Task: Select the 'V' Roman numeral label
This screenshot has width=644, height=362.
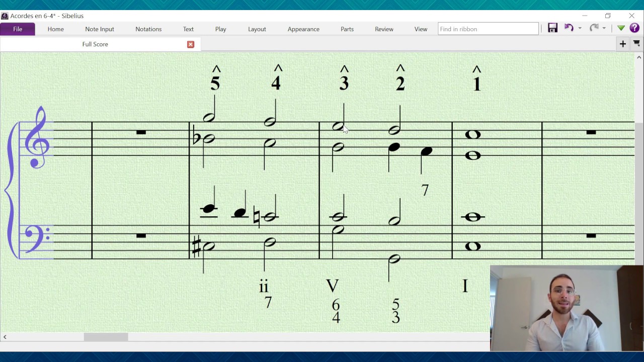Action: tap(333, 287)
